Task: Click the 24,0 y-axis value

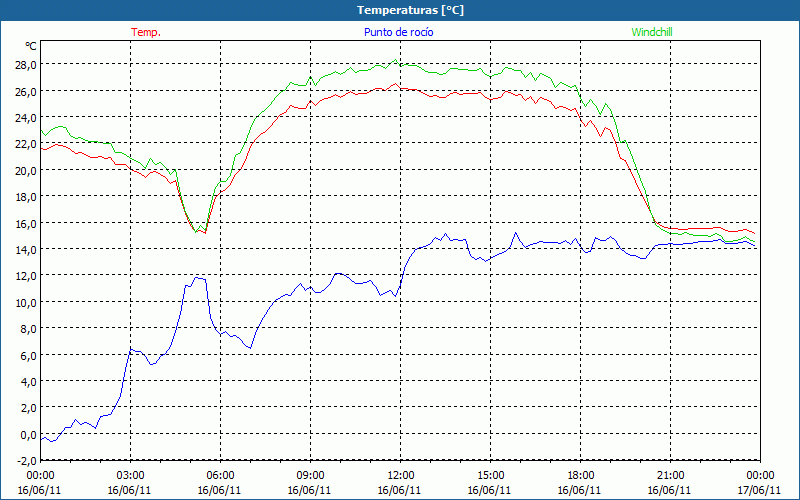Action: [26, 118]
